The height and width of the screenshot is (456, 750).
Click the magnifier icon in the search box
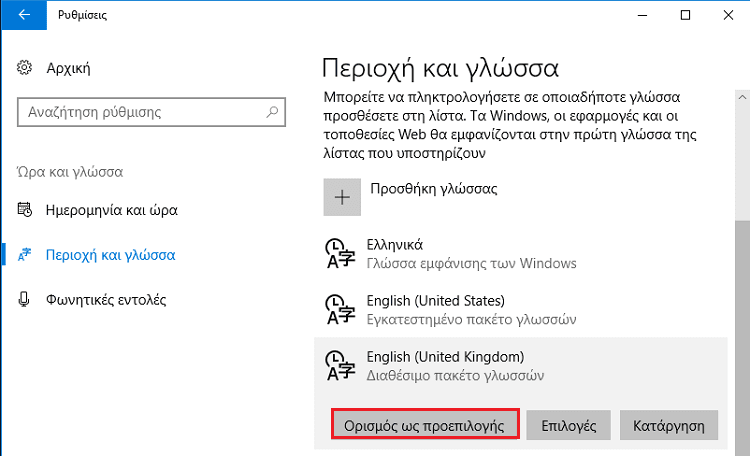coord(272,112)
